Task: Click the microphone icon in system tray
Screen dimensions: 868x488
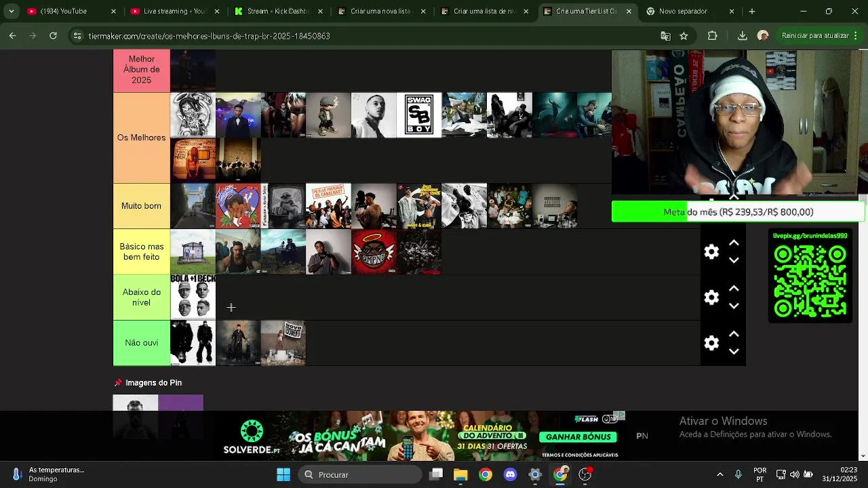Action: coord(738,474)
